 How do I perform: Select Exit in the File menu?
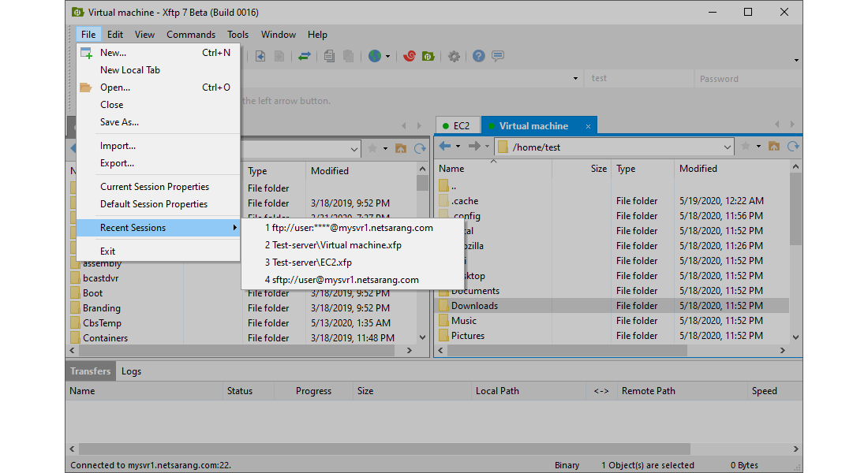click(159, 251)
